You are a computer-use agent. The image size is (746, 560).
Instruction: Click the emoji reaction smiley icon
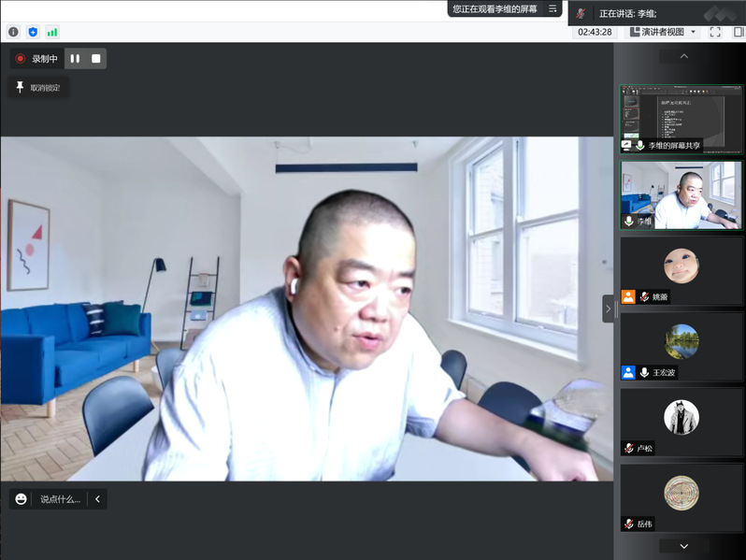click(x=22, y=499)
